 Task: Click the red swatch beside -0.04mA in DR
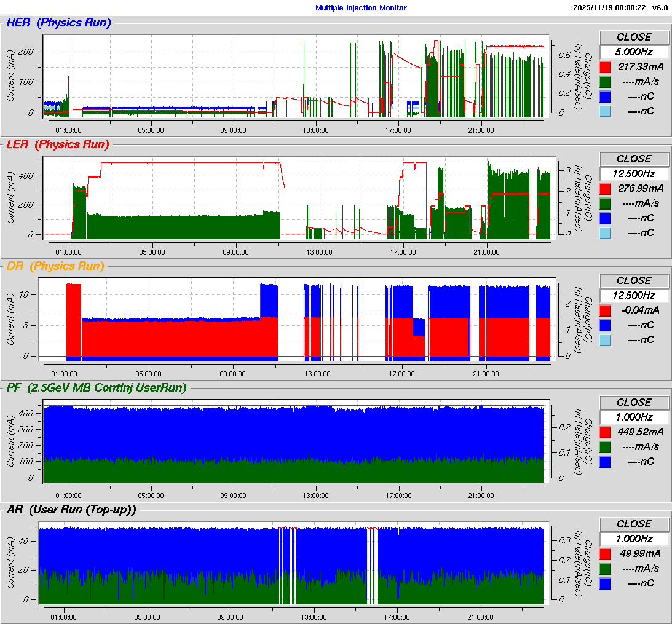point(606,310)
